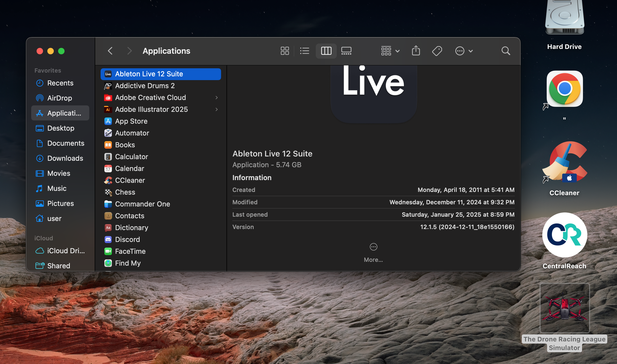Select Addictive Drums 2 app icon
Image resolution: width=617 pixels, height=364 pixels.
pyautogui.click(x=108, y=86)
